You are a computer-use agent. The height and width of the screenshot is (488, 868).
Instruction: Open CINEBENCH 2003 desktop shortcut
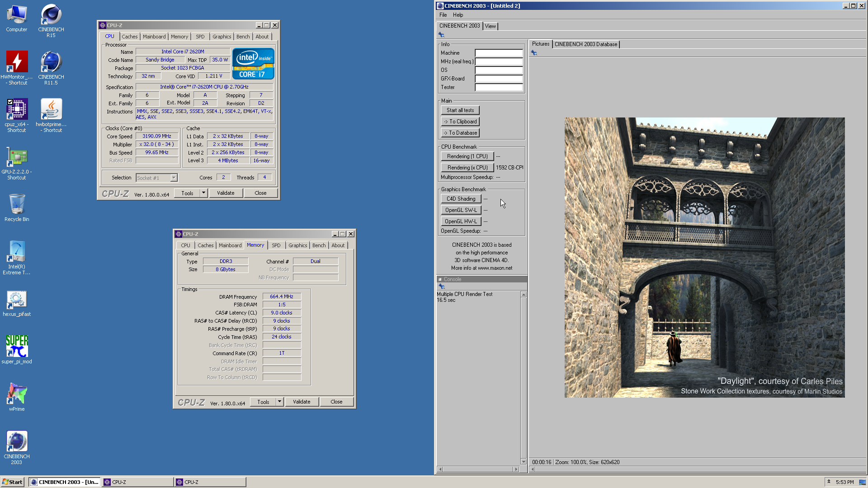17,447
